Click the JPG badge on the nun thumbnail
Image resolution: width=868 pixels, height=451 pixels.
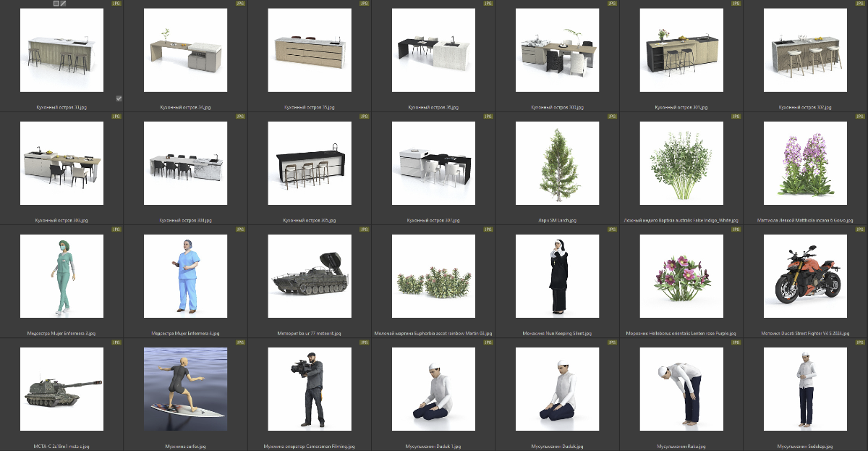click(x=612, y=229)
